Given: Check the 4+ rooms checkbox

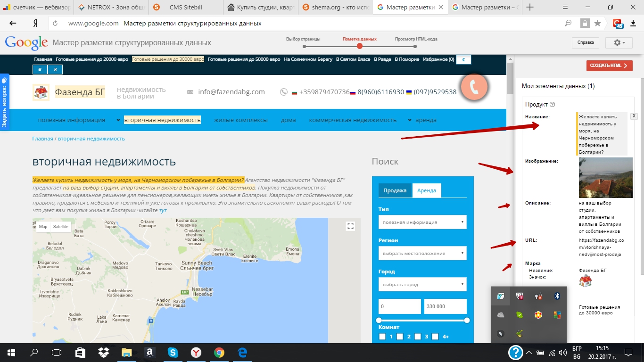Looking at the screenshot, I should (435, 337).
